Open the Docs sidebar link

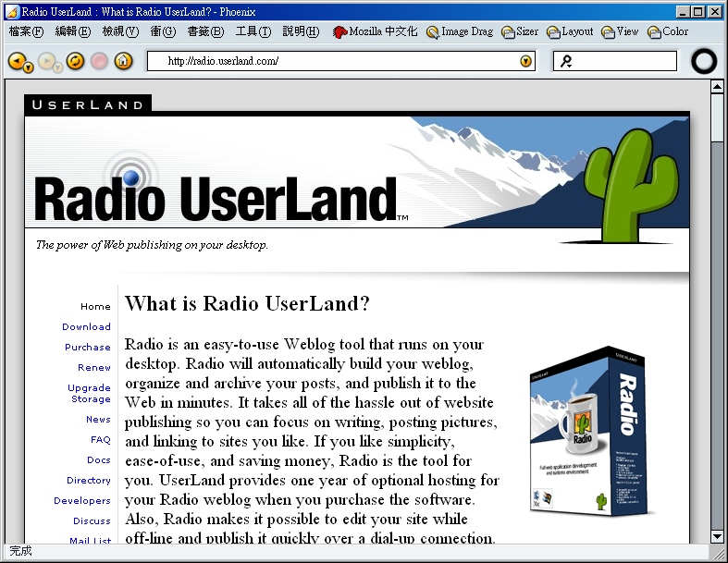click(99, 460)
